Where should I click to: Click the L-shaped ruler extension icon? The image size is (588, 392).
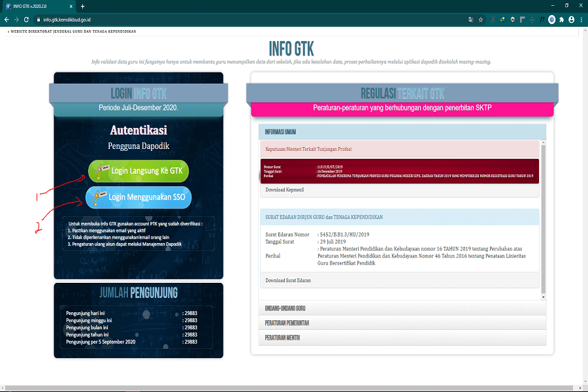click(x=523, y=20)
